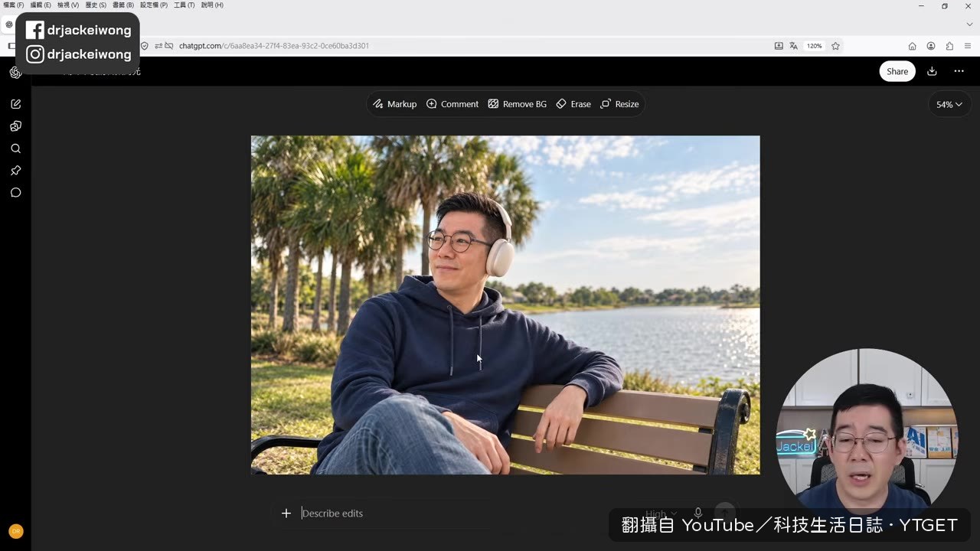Download the image via the download icon

coord(932,71)
